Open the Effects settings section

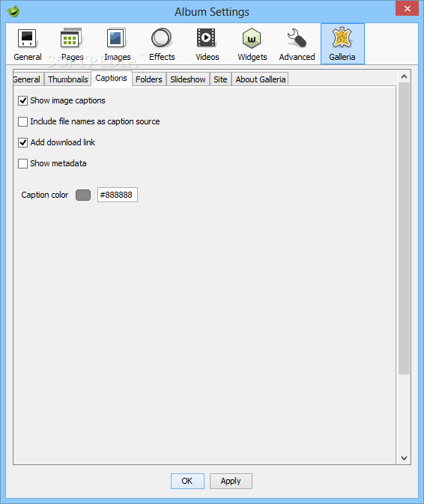point(162,44)
